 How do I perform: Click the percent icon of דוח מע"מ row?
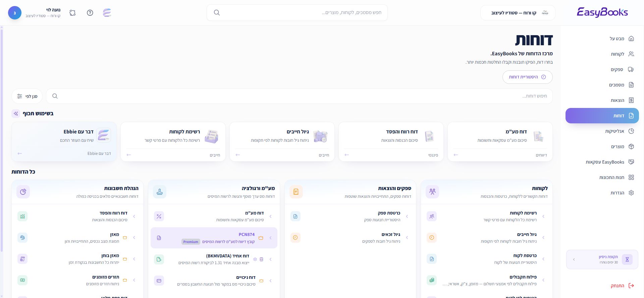tap(159, 217)
